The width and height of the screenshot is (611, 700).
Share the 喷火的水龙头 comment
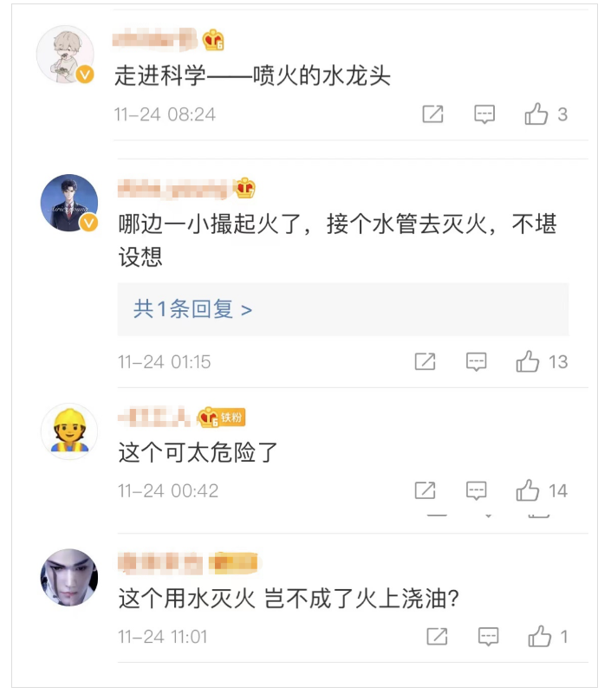point(432,114)
